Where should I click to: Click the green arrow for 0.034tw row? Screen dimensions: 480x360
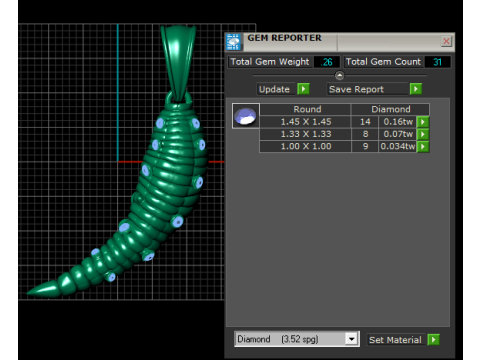pos(423,146)
